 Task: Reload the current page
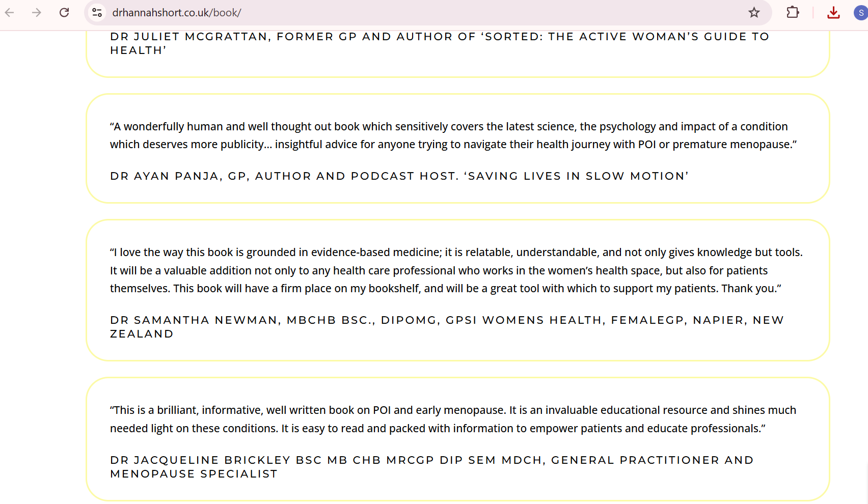point(64,12)
